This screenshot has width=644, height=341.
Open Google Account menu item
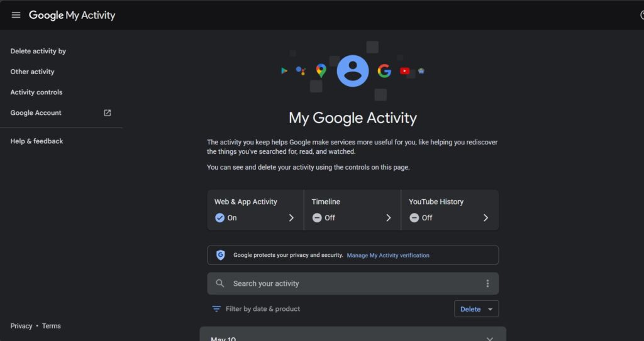click(36, 113)
